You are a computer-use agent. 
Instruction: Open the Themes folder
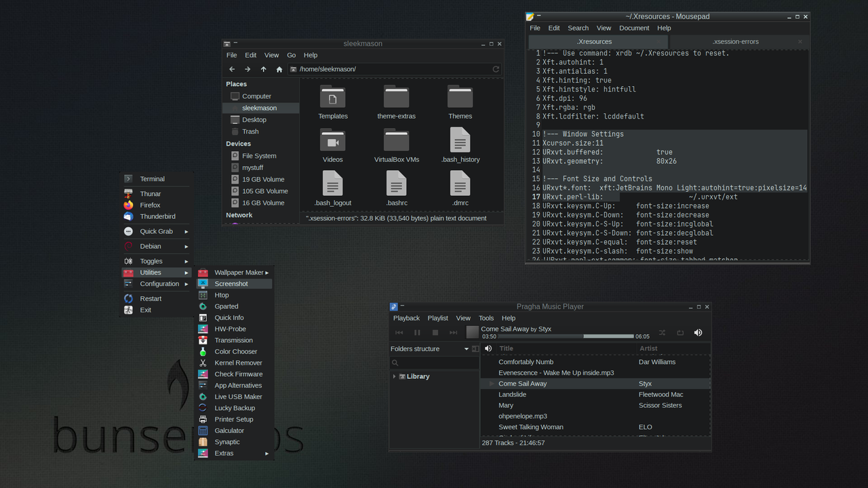point(460,102)
